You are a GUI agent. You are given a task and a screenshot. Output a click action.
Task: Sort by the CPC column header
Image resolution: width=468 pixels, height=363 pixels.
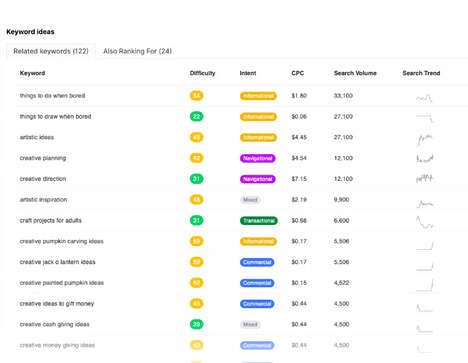(298, 73)
